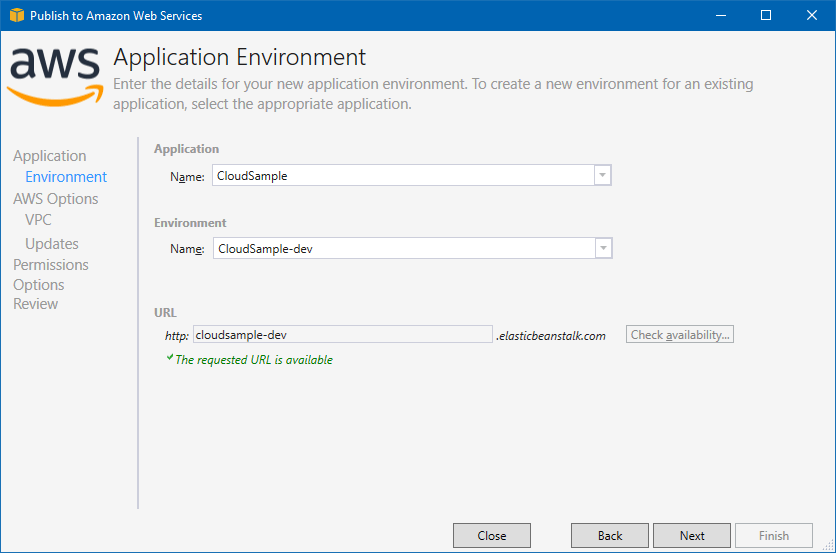This screenshot has width=836, height=553.
Task: Click the AWS logo image
Action: coord(55,76)
